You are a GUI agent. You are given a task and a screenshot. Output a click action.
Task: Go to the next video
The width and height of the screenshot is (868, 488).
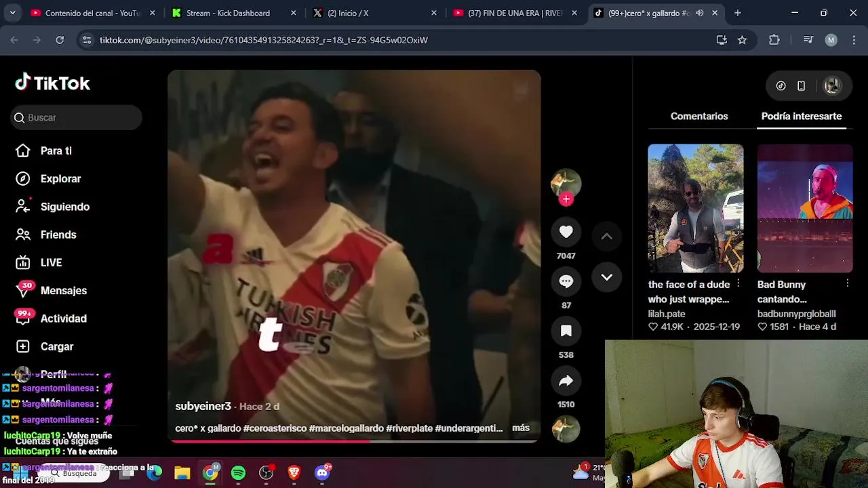(x=607, y=277)
